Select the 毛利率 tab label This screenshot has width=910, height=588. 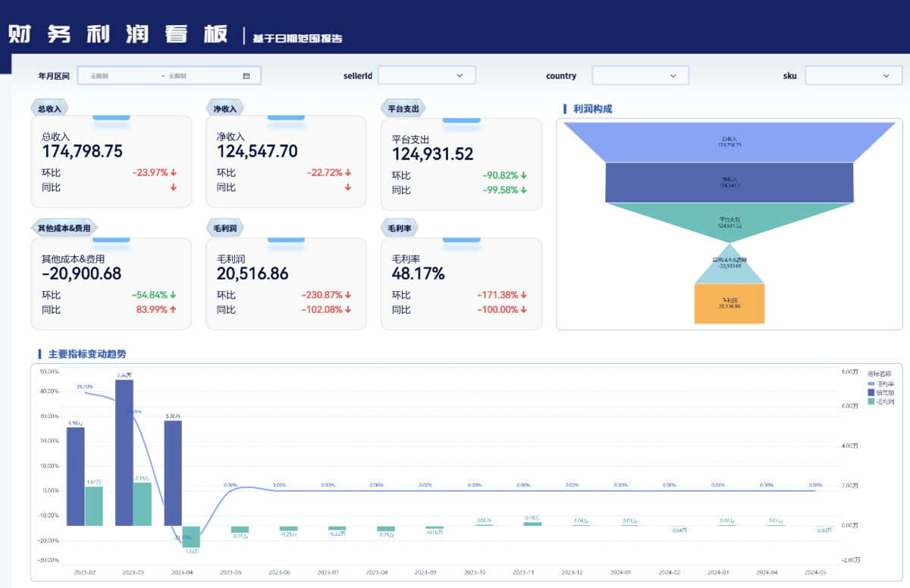(400, 228)
